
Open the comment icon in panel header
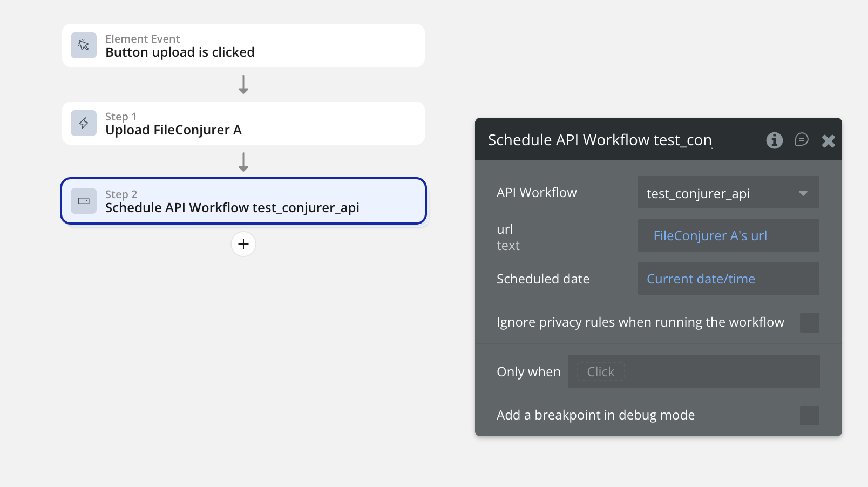(x=802, y=140)
